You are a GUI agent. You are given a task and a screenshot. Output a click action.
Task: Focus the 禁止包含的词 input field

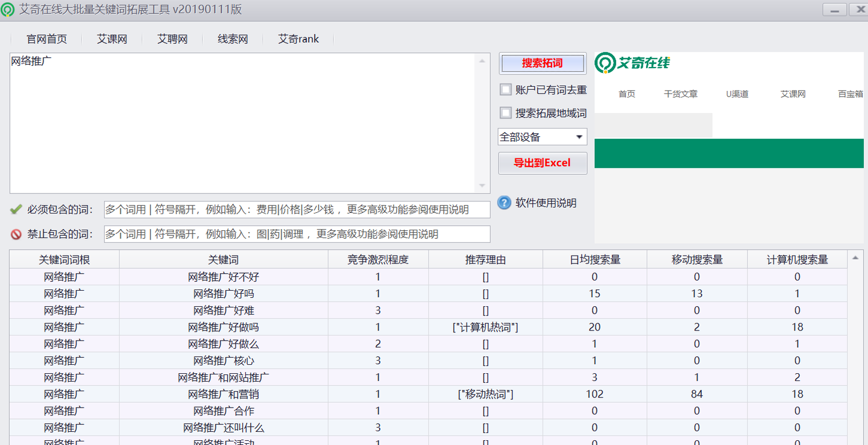pyautogui.click(x=297, y=234)
